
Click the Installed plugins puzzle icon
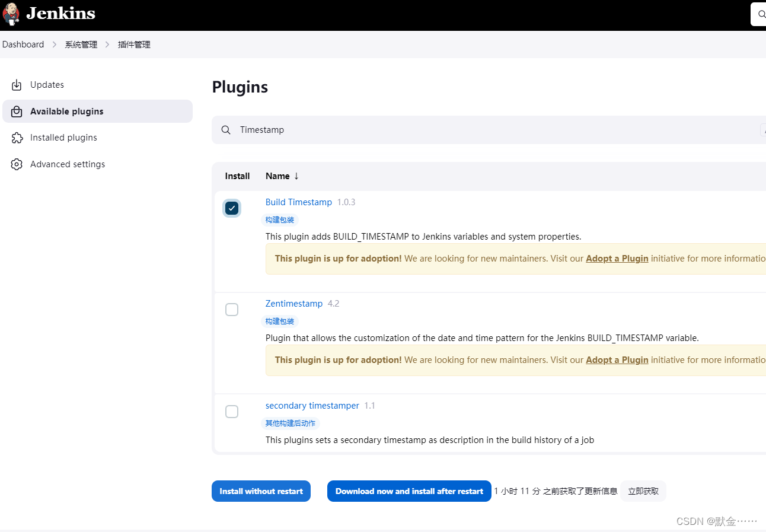[17, 138]
